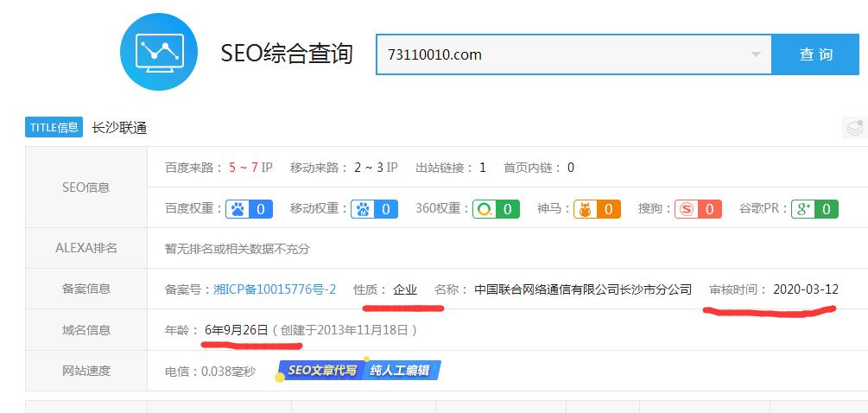The image size is (868, 413).
Task: Open the 湘ICP备10015776号-2 link
Action: (x=275, y=289)
